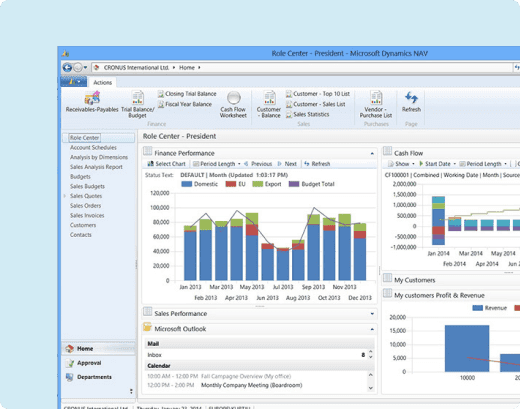The image size is (520, 409).
Task: Click CRONUS International Ltd. in address bar
Action: click(136, 68)
